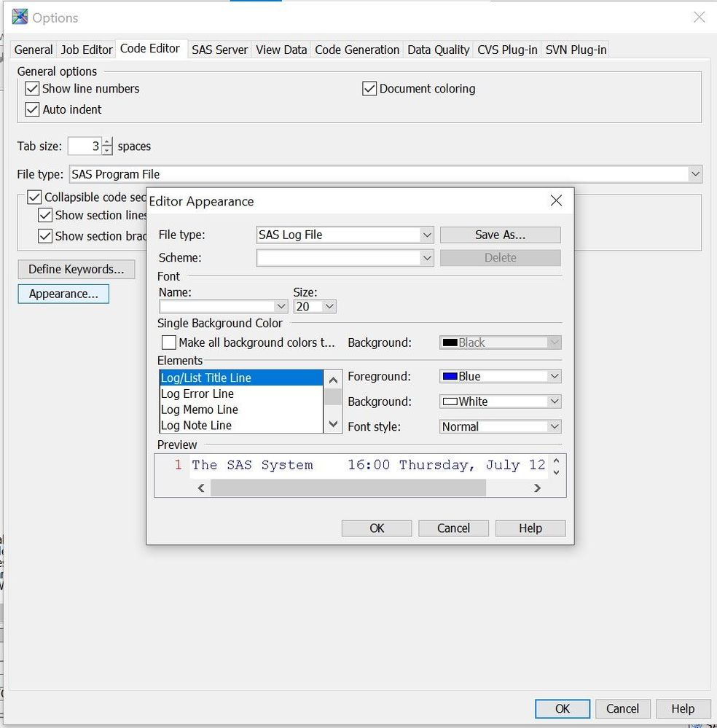Click the Elements list scrollbar thumb
This screenshot has height=728, width=717.
pyautogui.click(x=333, y=397)
